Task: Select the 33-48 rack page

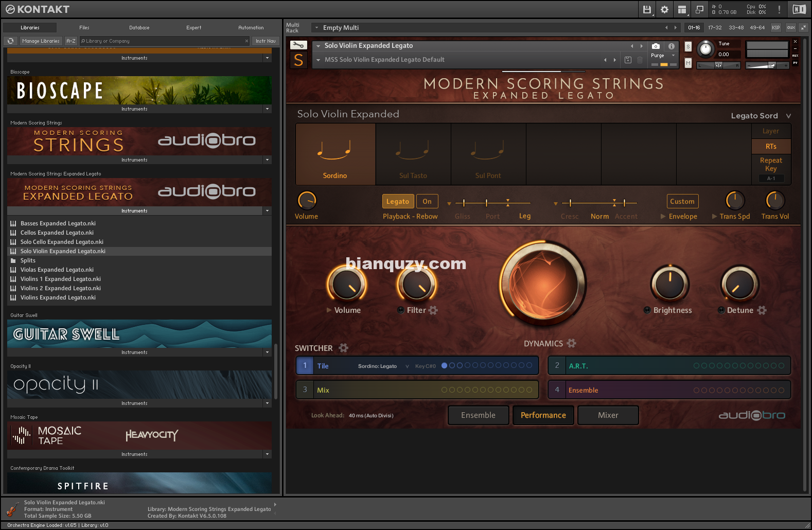Action: (x=736, y=28)
